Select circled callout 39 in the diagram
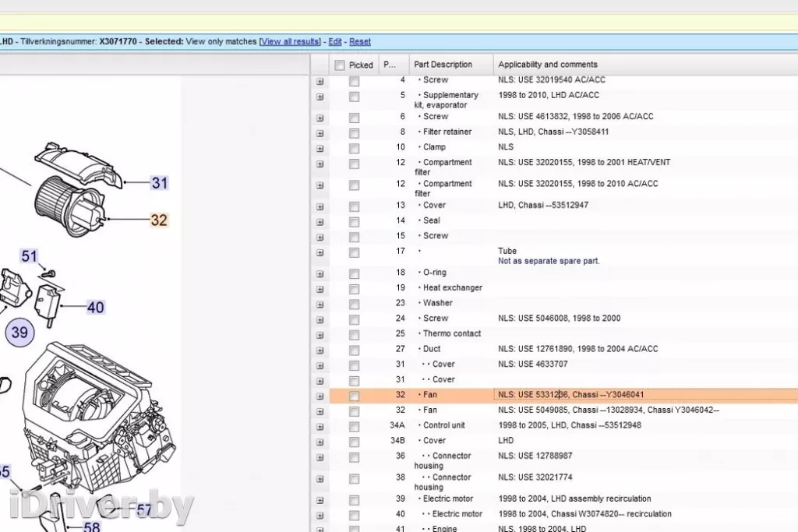Viewport: 798px width, 532px height. coord(19,333)
